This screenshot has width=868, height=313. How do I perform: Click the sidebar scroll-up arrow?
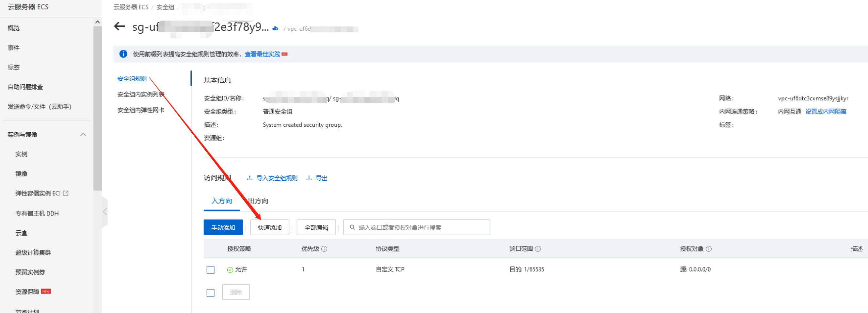click(x=98, y=22)
